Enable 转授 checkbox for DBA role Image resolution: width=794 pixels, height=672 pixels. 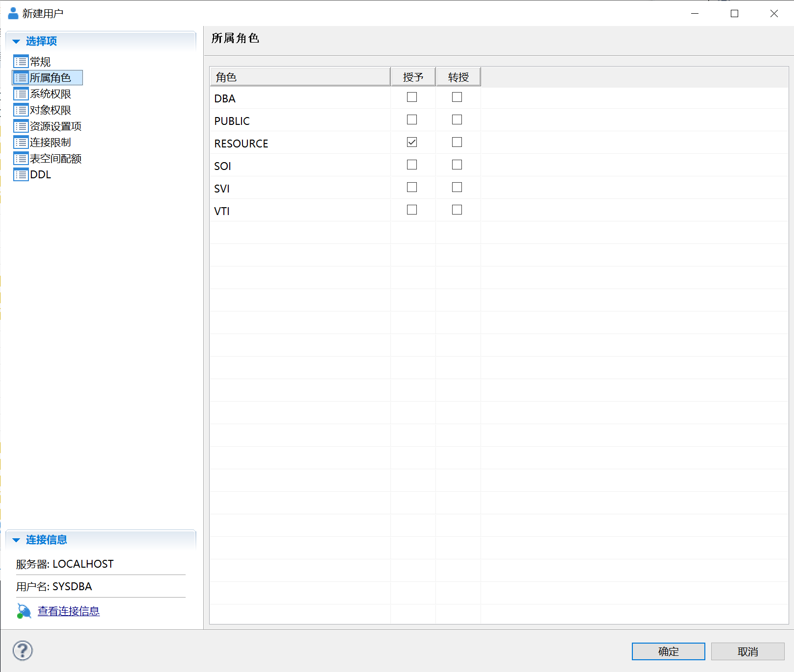pyautogui.click(x=457, y=97)
